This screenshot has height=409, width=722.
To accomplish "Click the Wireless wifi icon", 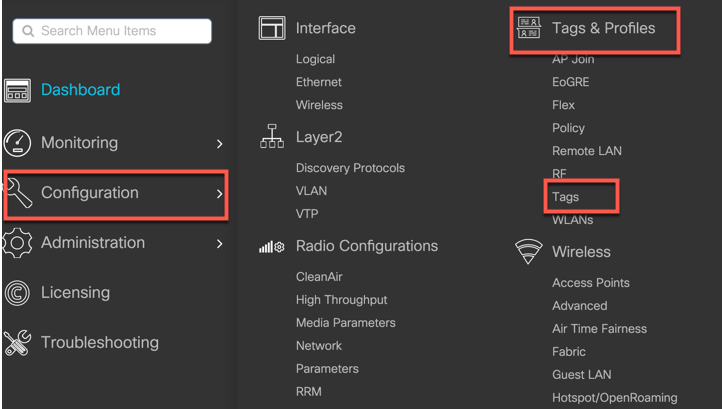I will (528, 251).
